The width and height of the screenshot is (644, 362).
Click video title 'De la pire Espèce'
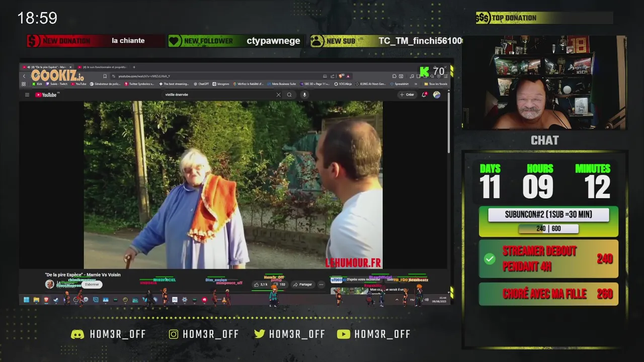83,275
